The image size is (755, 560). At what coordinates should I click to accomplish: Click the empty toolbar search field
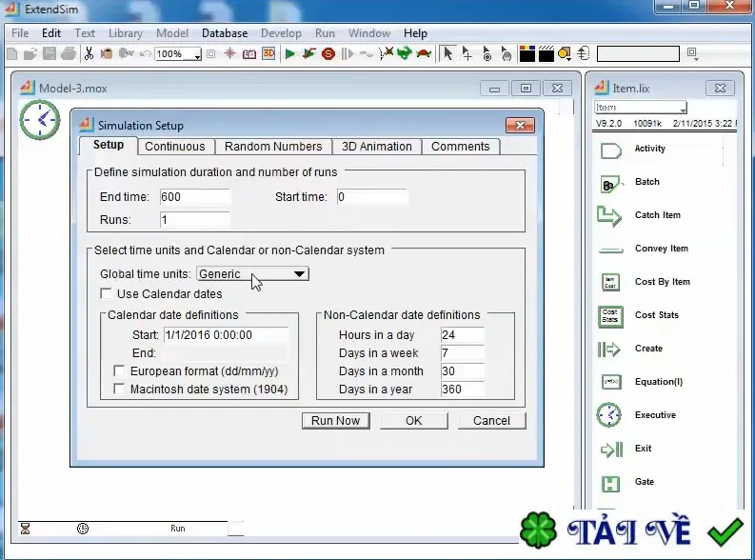tap(638, 54)
